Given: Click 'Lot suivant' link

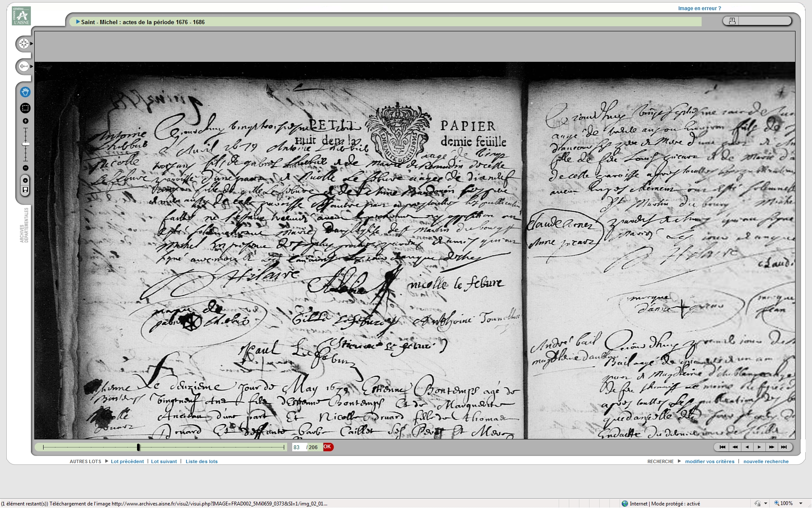Looking at the screenshot, I should [x=164, y=461].
